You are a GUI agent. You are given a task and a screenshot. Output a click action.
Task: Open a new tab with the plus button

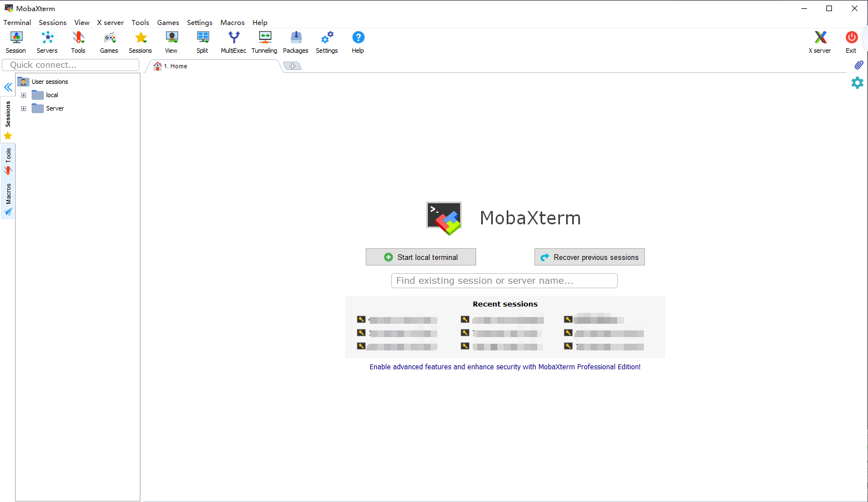click(292, 66)
